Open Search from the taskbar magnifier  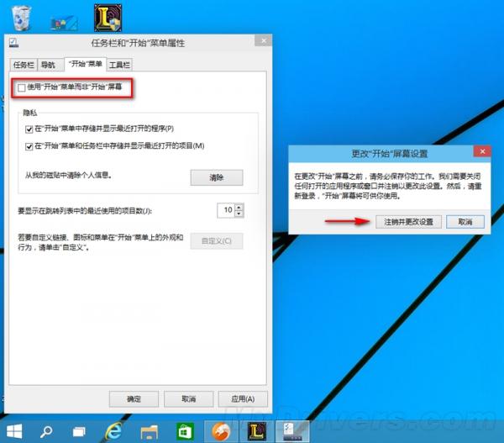point(47,430)
